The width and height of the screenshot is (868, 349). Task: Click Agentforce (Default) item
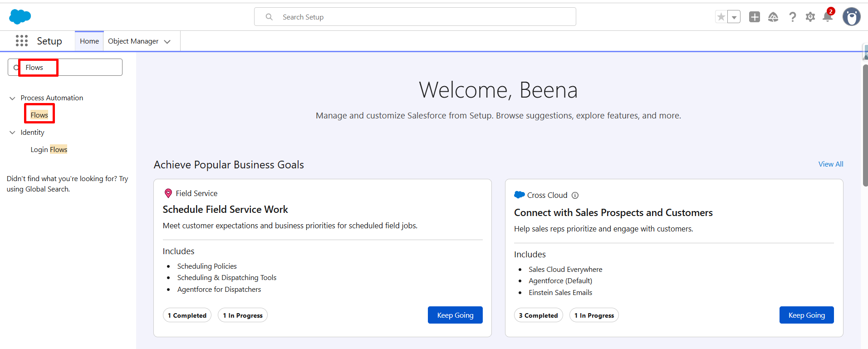coord(560,280)
